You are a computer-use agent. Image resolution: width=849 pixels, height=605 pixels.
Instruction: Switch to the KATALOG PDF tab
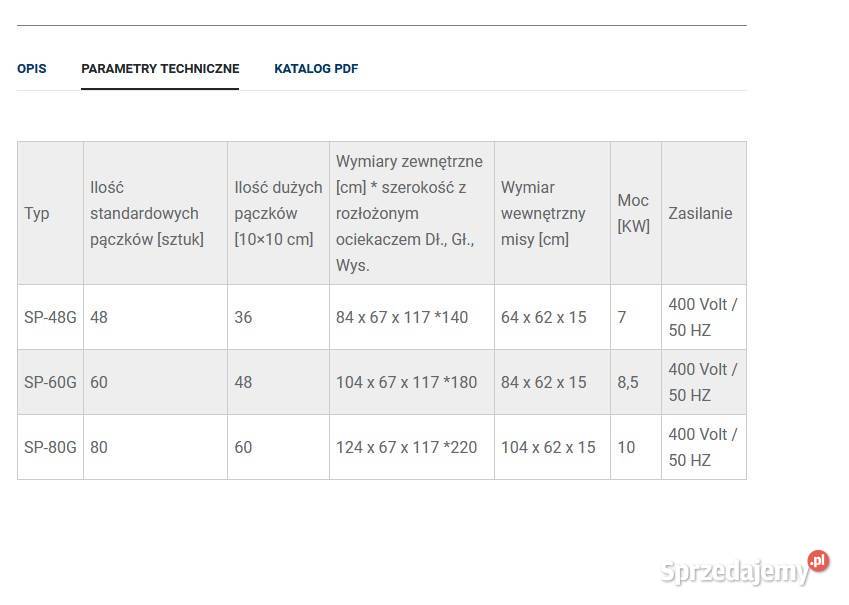[316, 69]
